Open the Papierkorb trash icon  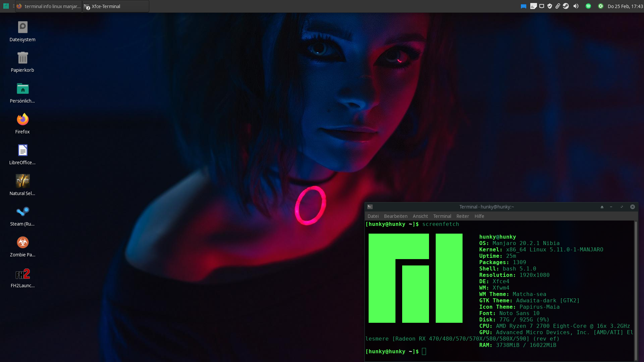[x=22, y=58]
